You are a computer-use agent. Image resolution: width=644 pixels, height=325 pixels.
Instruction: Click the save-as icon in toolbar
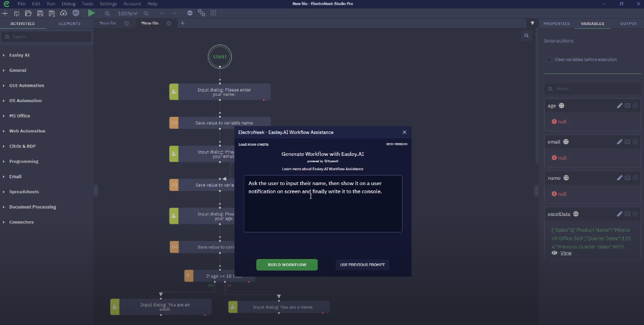52,13
